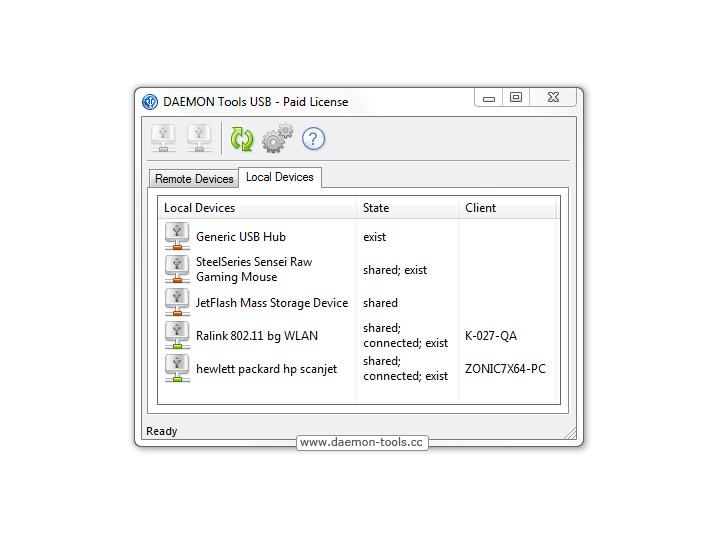Click the DAEMON Tools USB title bar logo
Image resolution: width=725 pixels, height=540 pixels.
click(150, 102)
